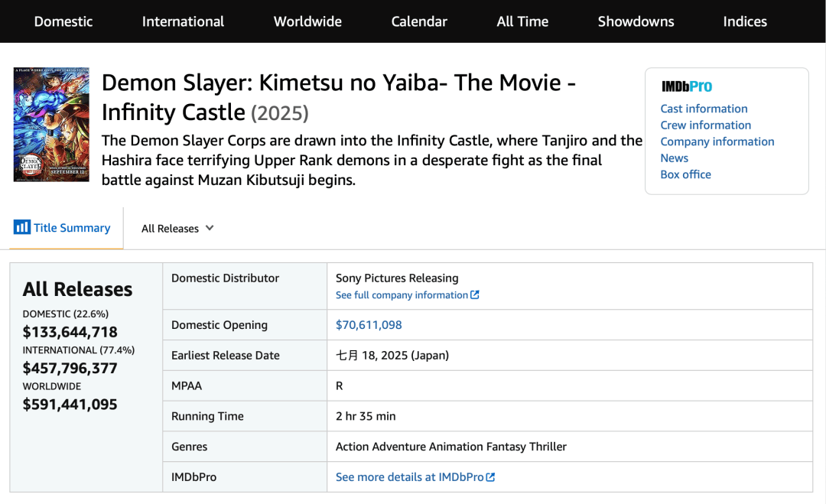This screenshot has height=504, width=826.
Task: Go to the International section
Action: 183,21
